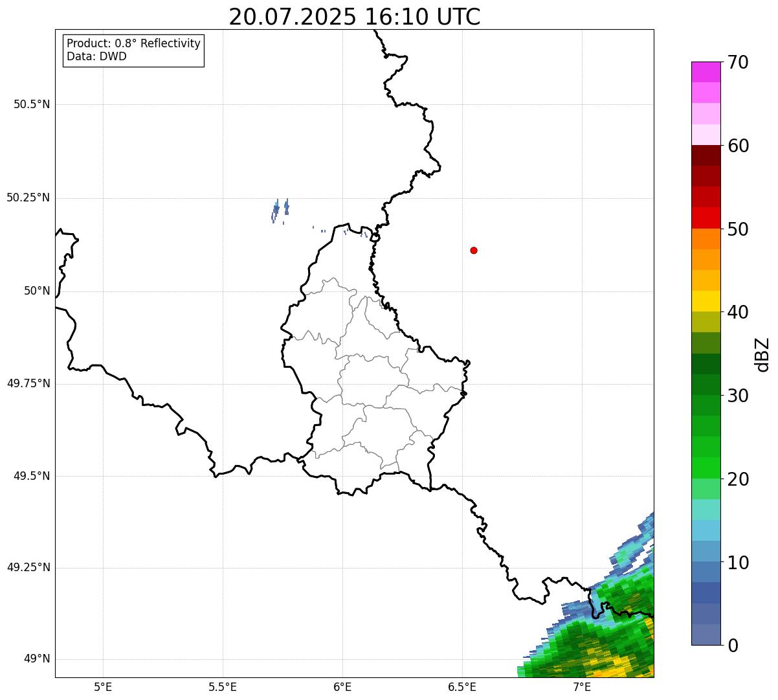Click the "49.75°N" latitude label
The height and width of the screenshot is (700, 778).
point(28,383)
